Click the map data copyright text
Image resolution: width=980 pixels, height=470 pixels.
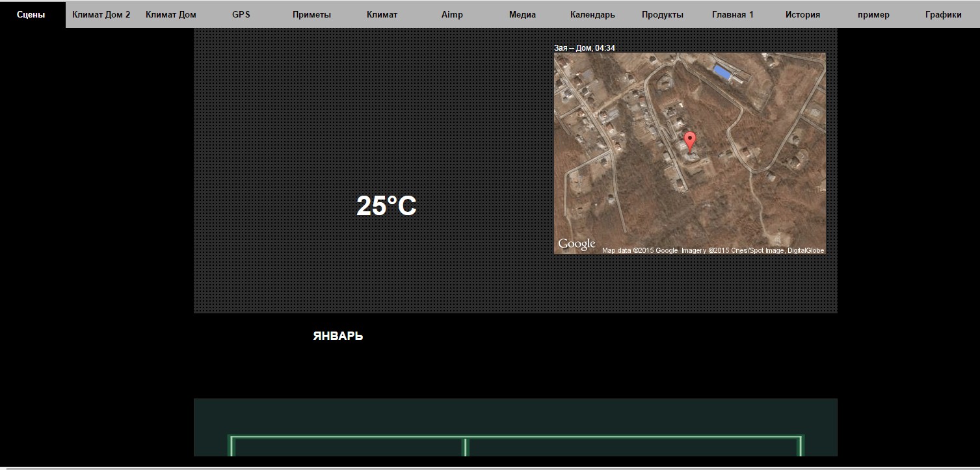[x=713, y=250]
